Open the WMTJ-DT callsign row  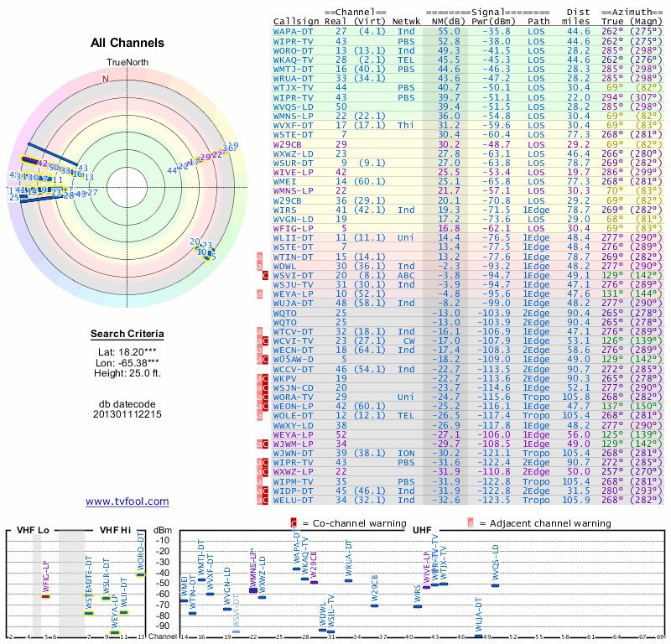coord(293,70)
